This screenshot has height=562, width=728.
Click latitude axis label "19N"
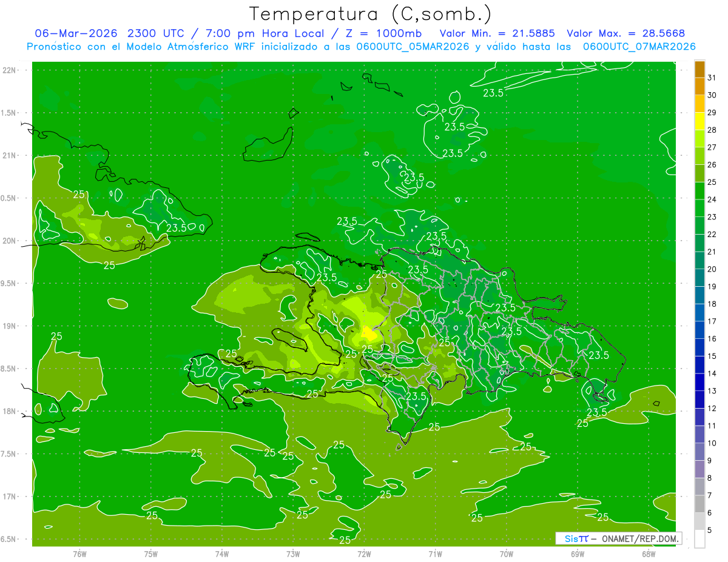(9, 326)
